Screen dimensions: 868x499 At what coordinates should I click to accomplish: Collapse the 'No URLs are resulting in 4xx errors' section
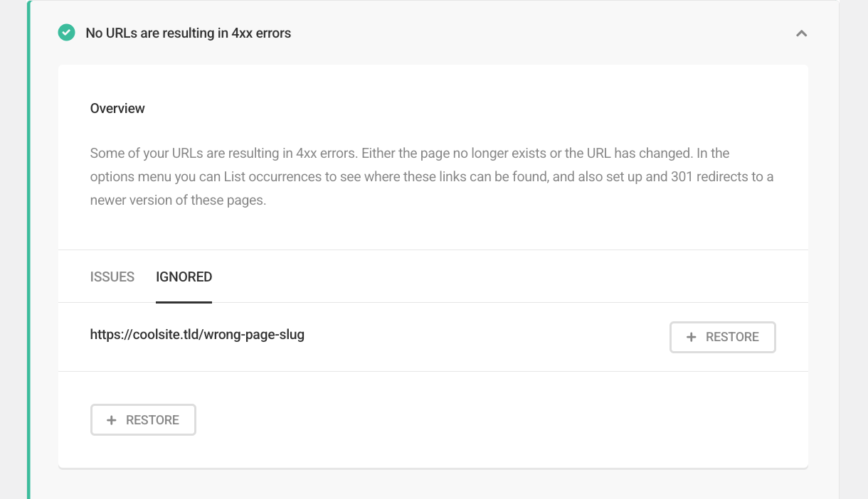pos(801,33)
